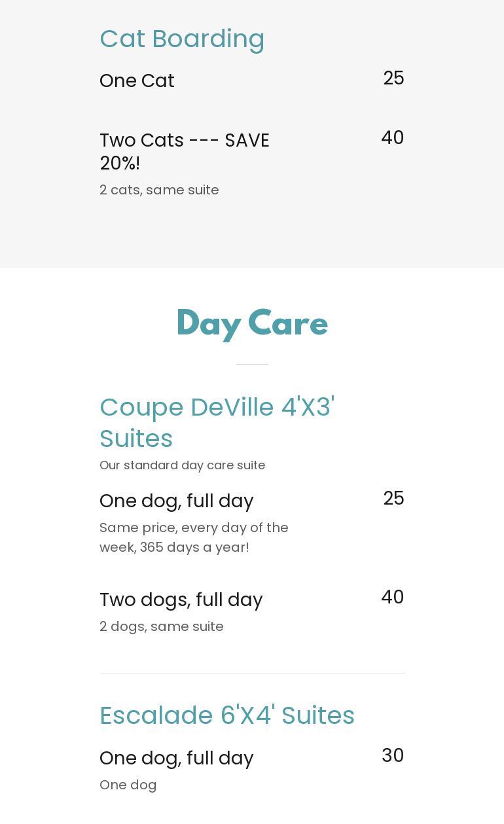Select the One Cat item

click(137, 81)
